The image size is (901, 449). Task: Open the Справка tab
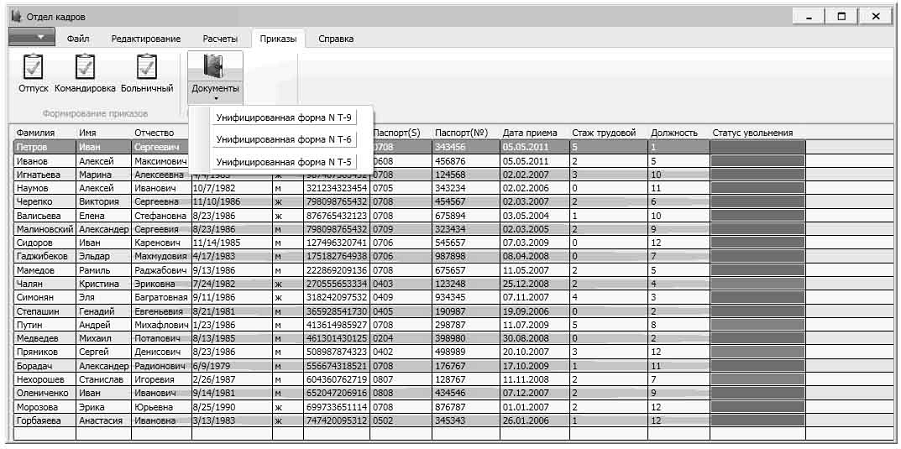(x=336, y=39)
